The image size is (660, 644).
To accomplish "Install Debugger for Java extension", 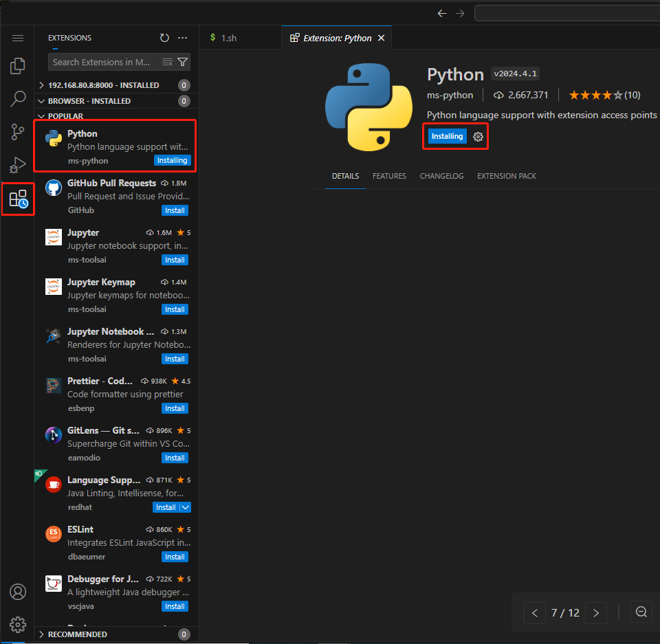I will click(x=175, y=606).
